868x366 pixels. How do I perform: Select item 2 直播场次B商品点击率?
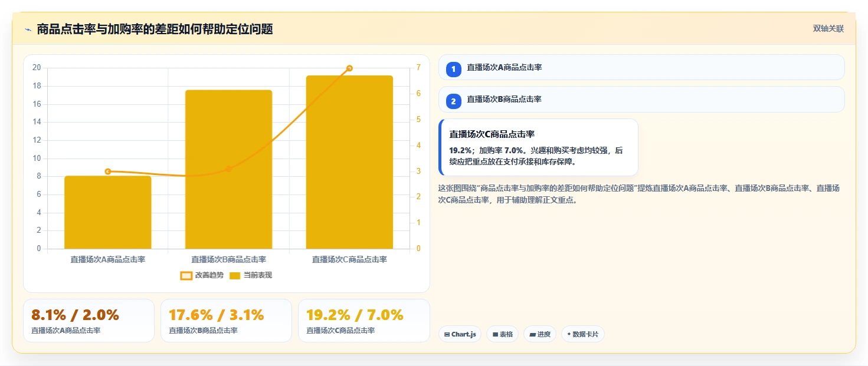pos(641,99)
